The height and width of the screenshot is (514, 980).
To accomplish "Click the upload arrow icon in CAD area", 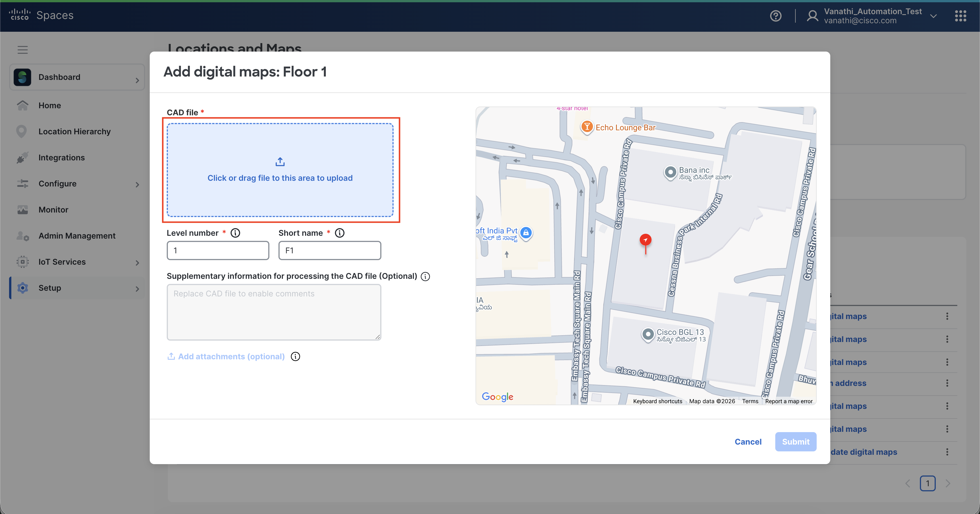I will point(280,162).
